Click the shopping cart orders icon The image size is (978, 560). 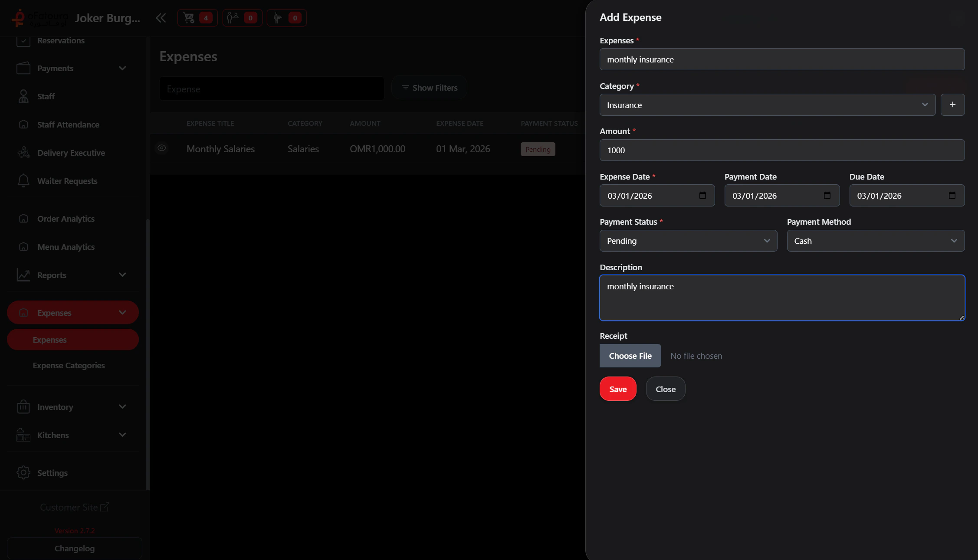(x=189, y=18)
